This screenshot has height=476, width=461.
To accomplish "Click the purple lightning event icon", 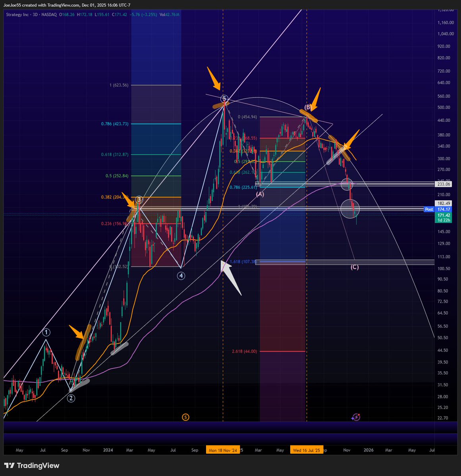I will click(356, 417).
